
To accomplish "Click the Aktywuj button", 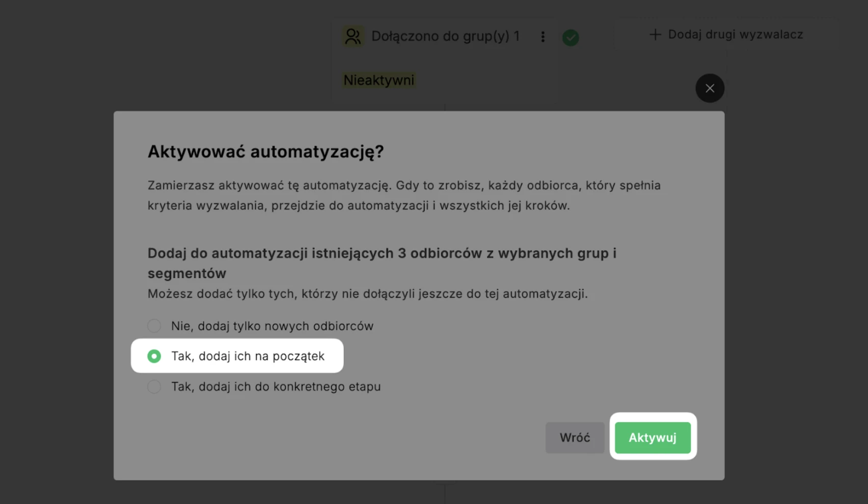I will click(x=653, y=437).
